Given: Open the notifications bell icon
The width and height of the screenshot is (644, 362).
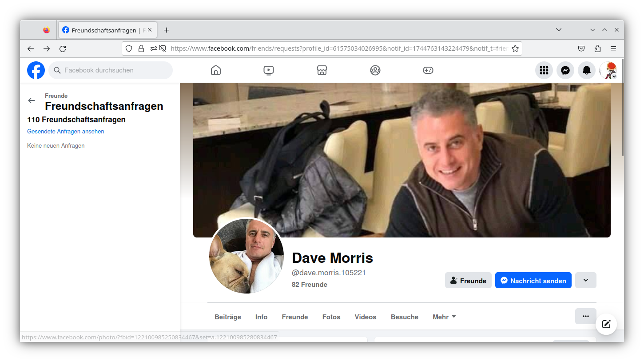Looking at the screenshot, I should (x=586, y=70).
